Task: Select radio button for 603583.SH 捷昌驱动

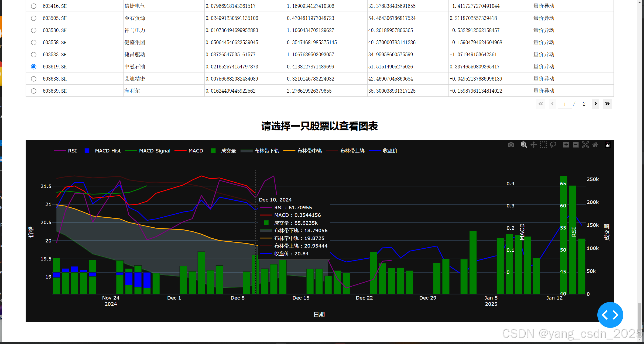Action: tap(34, 54)
